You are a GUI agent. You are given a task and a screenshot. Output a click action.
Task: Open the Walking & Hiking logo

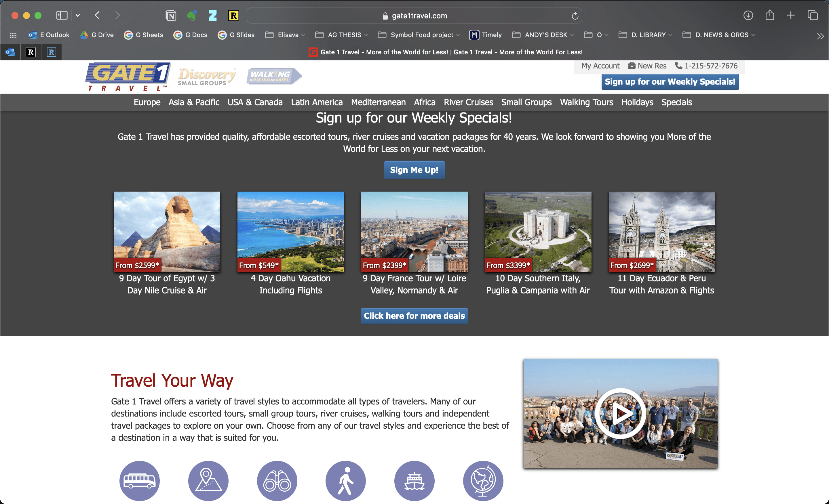click(x=274, y=76)
